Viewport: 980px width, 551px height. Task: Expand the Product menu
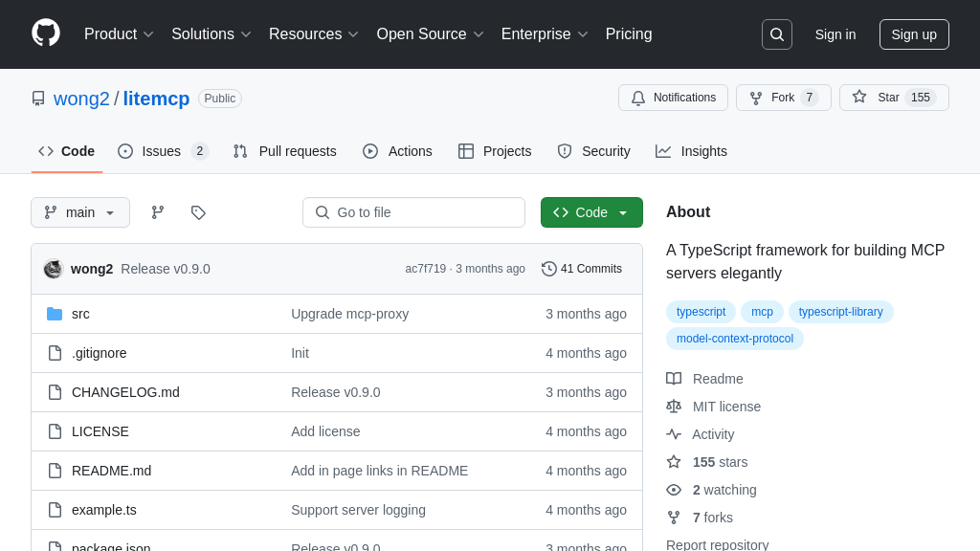[119, 34]
